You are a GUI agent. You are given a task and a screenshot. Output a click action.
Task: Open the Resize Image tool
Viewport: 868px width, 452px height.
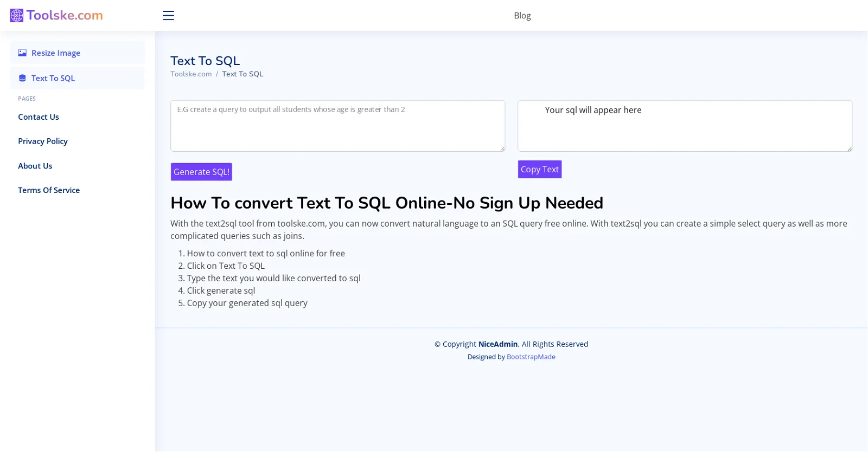pos(55,53)
